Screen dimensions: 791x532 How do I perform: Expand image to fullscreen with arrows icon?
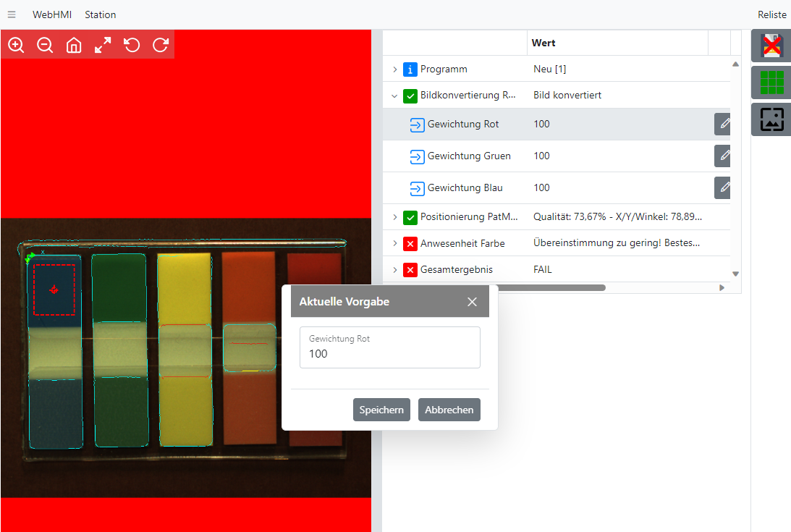[x=103, y=45]
